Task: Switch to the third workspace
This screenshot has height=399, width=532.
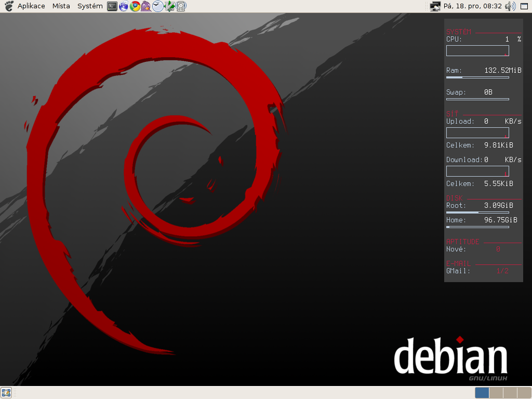Action: tap(510, 393)
